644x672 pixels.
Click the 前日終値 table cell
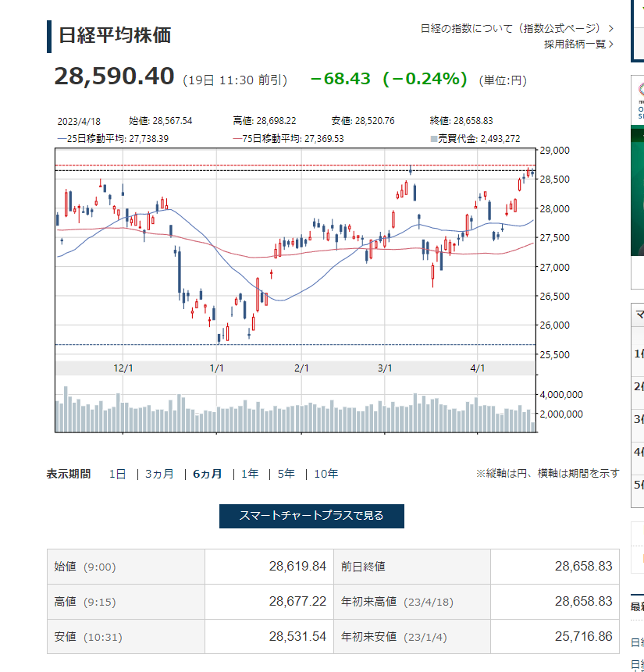[412, 567]
